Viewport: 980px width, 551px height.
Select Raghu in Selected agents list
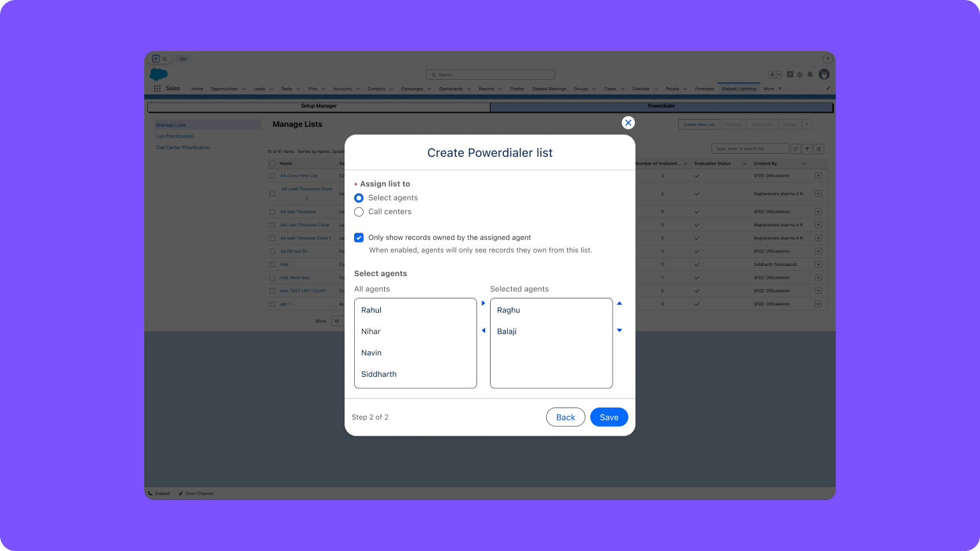point(551,310)
